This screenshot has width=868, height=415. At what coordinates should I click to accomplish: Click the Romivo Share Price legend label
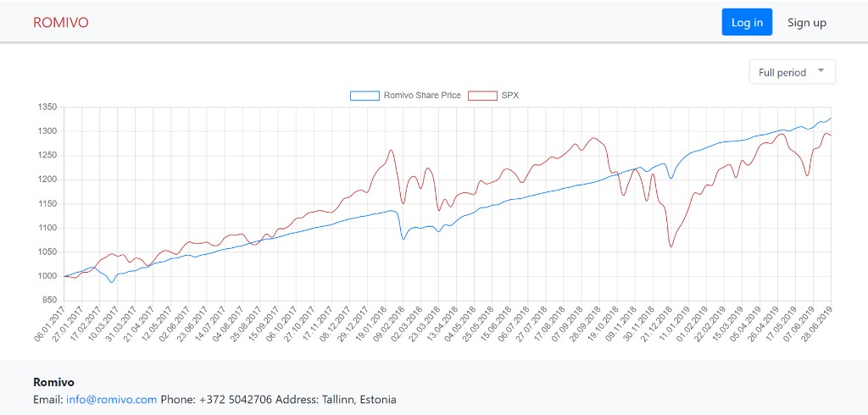pos(422,95)
